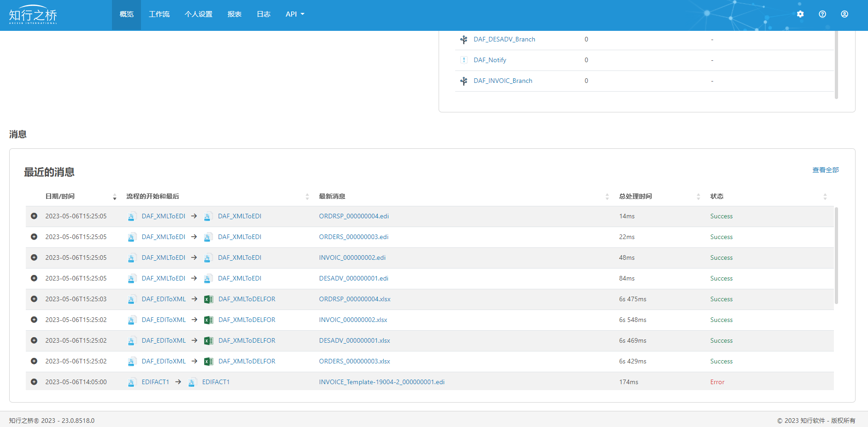
Task: Click end connector icon in ORDRSP_000000004.edi row
Action: [208, 216]
